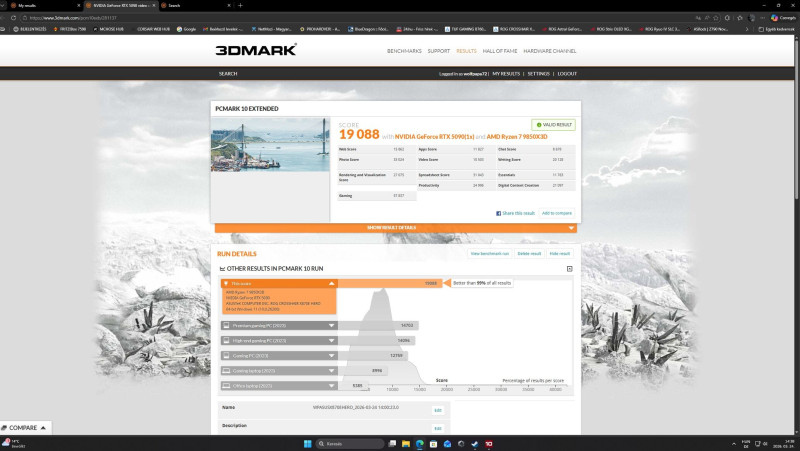Open the TUF GAMING bookmark

pyautogui.click(x=465, y=29)
